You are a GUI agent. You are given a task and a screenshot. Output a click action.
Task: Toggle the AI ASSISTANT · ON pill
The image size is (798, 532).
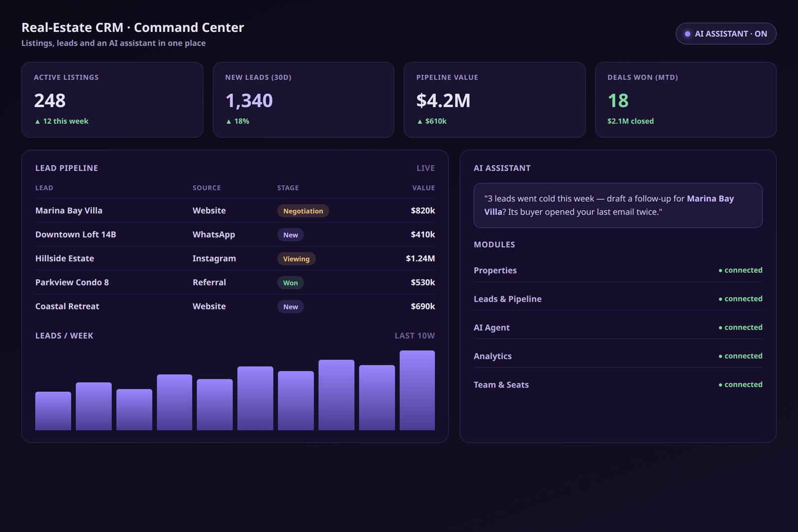(x=726, y=34)
